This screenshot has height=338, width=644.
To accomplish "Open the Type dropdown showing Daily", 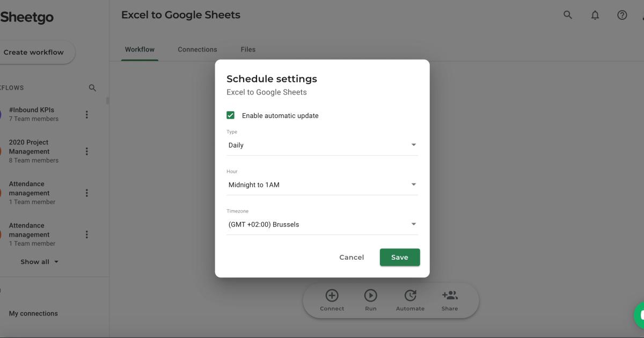I will coord(322,144).
